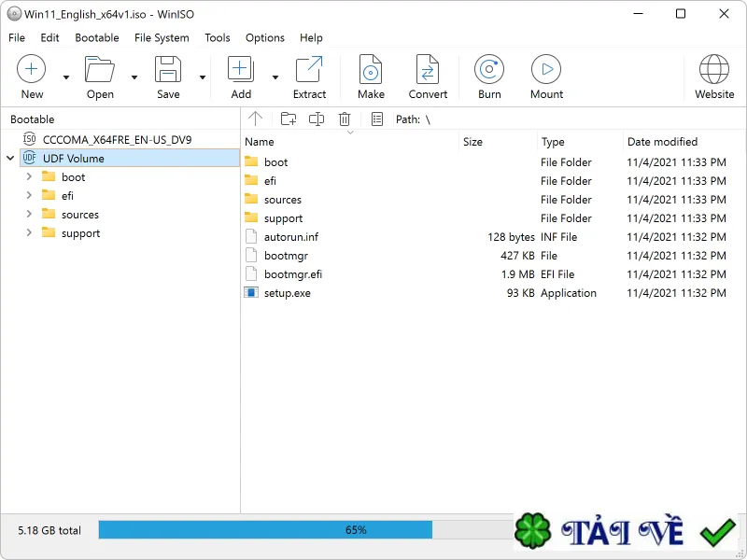The height and width of the screenshot is (560, 747).
Task: Open the File System menu
Action: 162,37
